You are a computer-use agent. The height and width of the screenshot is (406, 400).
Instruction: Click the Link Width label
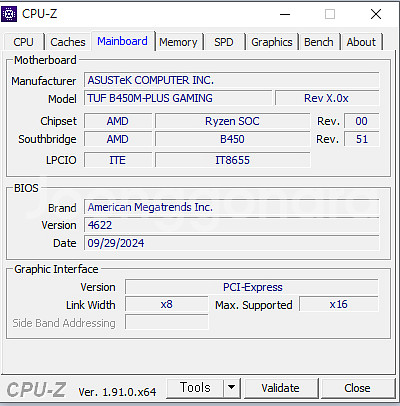coord(91,305)
